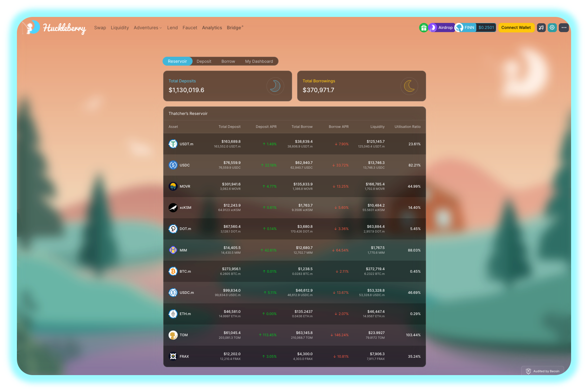Open the Analytics page
This screenshot has height=392, width=588.
click(x=212, y=28)
